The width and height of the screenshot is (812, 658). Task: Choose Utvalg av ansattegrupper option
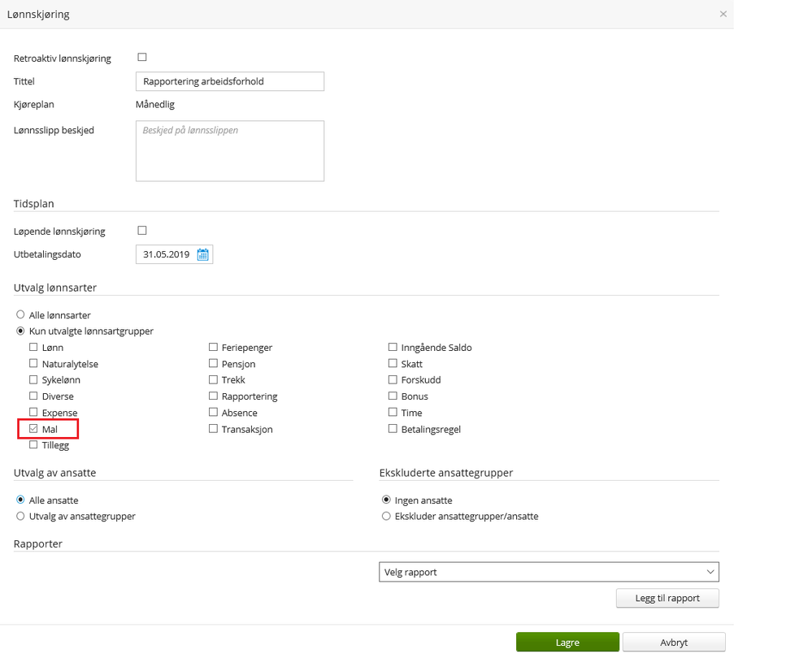tap(21, 516)
